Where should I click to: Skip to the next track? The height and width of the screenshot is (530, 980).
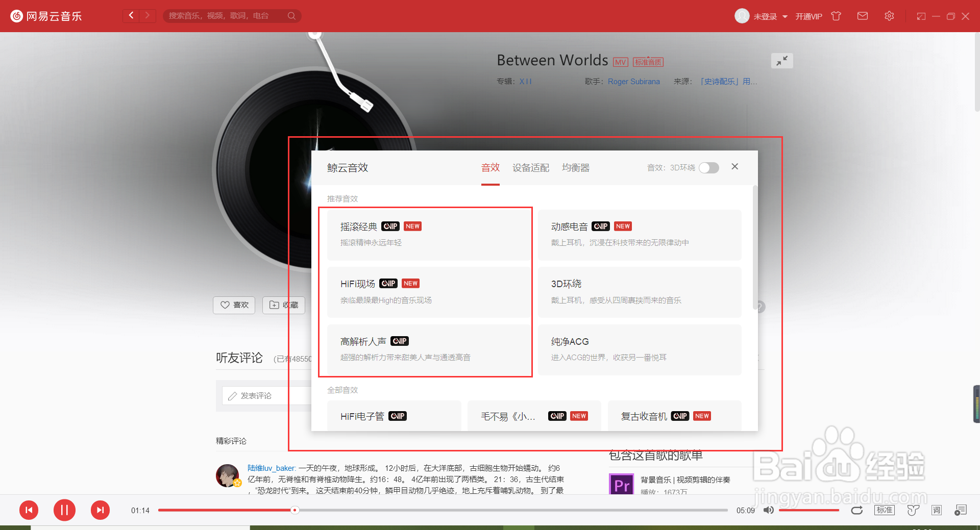(x=100, y=510)
